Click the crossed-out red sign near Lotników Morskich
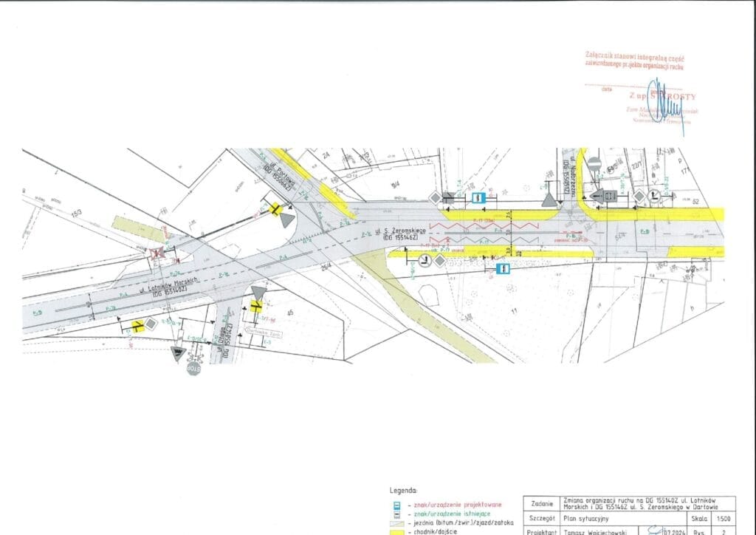This screenshot has height=535, width=756. (x=157, y=254)
